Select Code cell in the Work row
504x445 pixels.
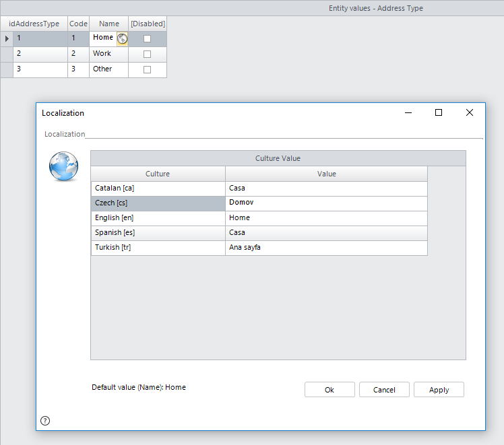pyautogui.click(x=78, y=55)
